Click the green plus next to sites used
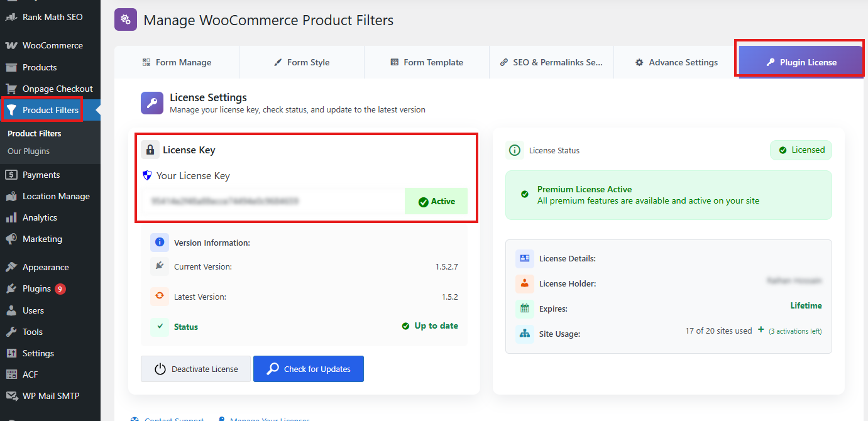Viewport: 868px width, 421px height. (761, 330)
